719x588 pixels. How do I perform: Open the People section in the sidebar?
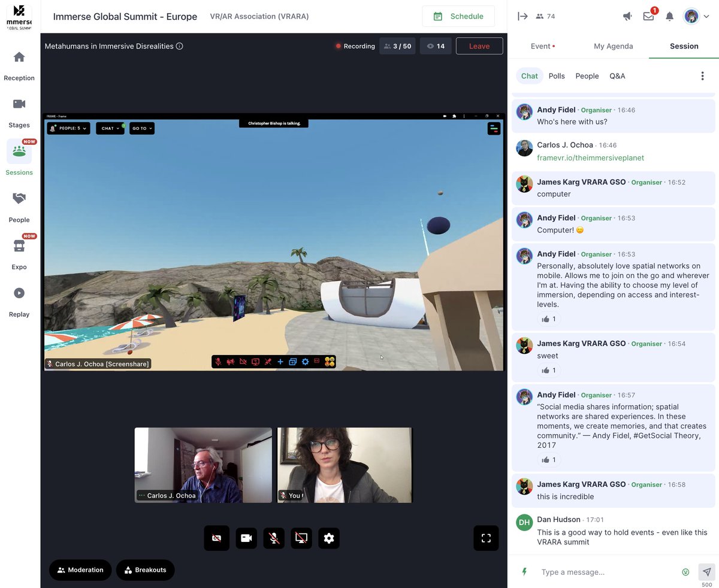19,207
